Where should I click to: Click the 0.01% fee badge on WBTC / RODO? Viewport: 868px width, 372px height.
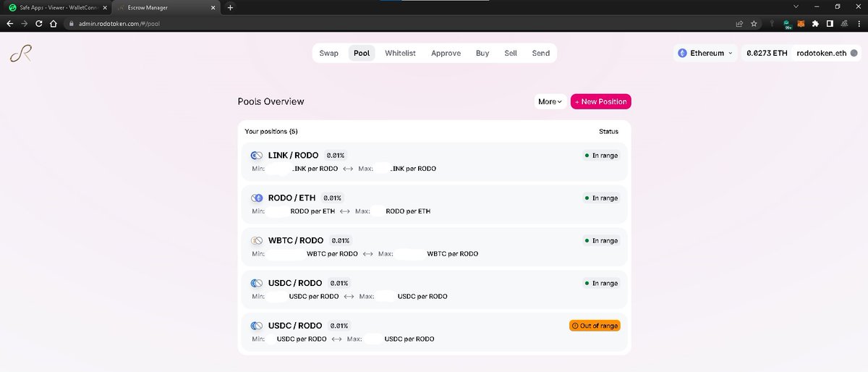click(x=340, y=240)
